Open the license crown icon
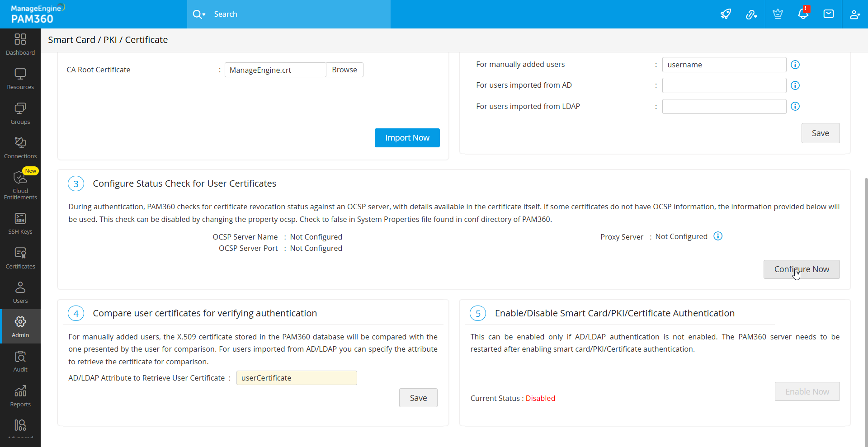 [777, 14]
